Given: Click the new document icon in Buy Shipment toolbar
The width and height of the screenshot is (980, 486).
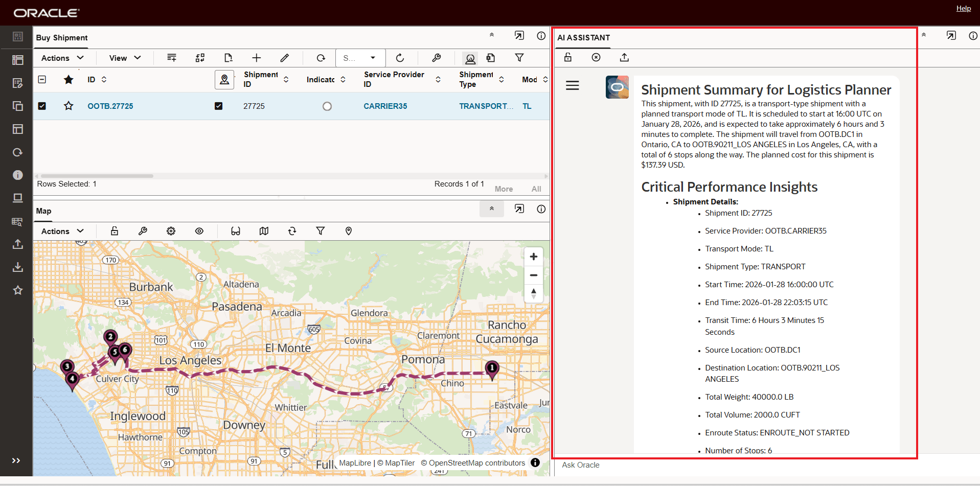Looking at the screenshot, I should tap(229, 58).
